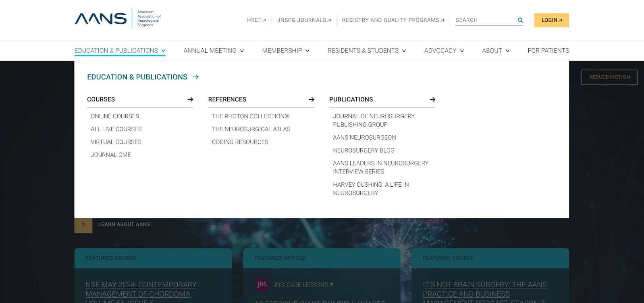This screenshot has width=644, height=303.
Task: Open The Rhoton Collection
Action: point(251,116)
